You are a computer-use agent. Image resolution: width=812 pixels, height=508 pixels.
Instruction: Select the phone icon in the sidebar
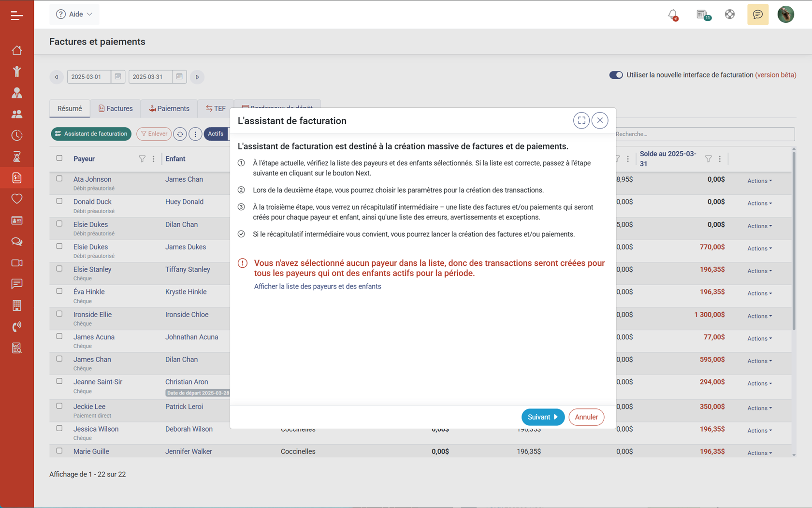point(17,326)
